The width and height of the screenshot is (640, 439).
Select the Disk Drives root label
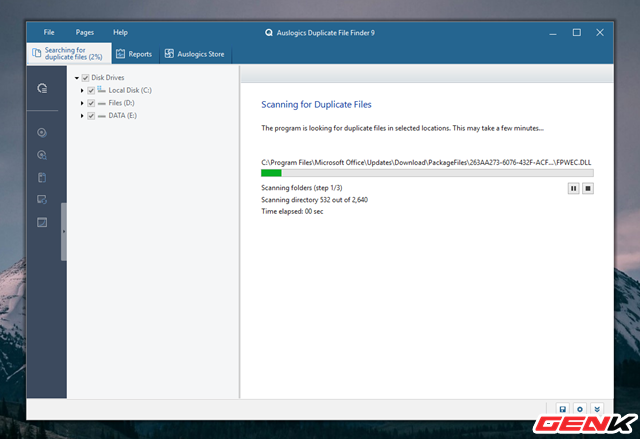point(108,78)
